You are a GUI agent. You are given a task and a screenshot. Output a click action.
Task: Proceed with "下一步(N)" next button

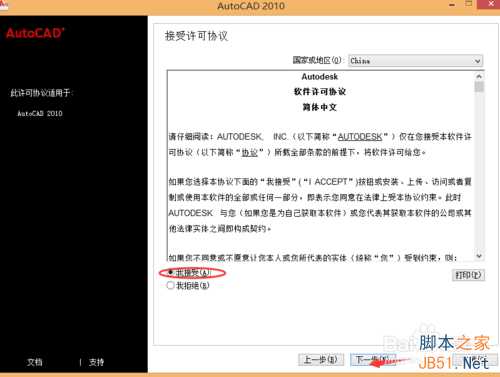[373, 360]
